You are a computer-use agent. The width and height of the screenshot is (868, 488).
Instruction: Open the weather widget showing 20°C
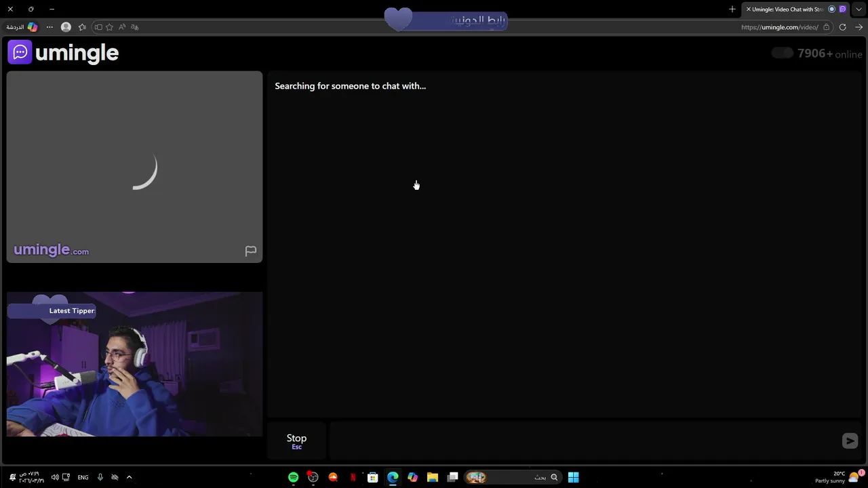tap(837, 477)
